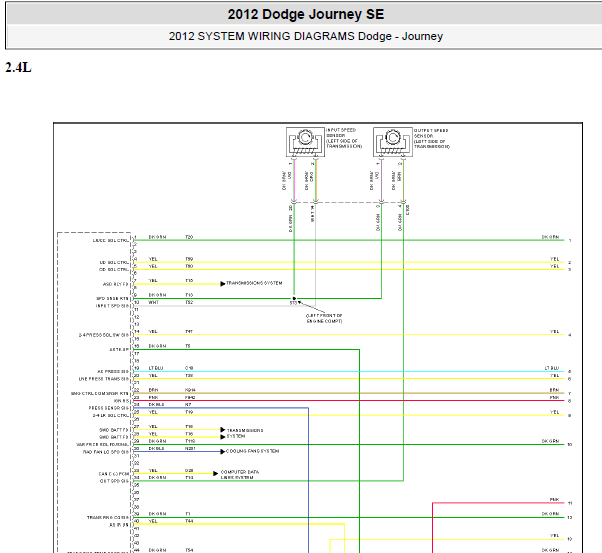Click the arrowhead pointing to the single-line TRANSMISSIONS SYSTEM
Image resolution: width=602 pixels, height=553 pixels.
pyautogui.click(x=223, y=284)
